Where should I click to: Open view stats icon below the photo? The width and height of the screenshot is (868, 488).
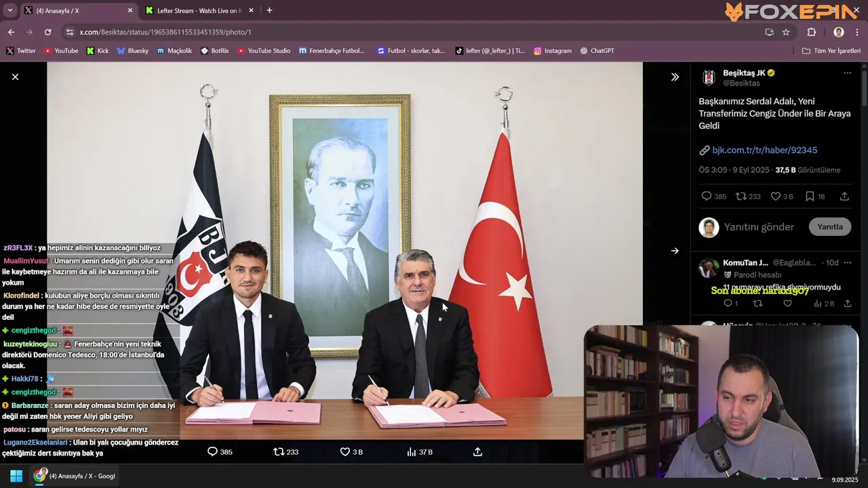coord(411,451)
